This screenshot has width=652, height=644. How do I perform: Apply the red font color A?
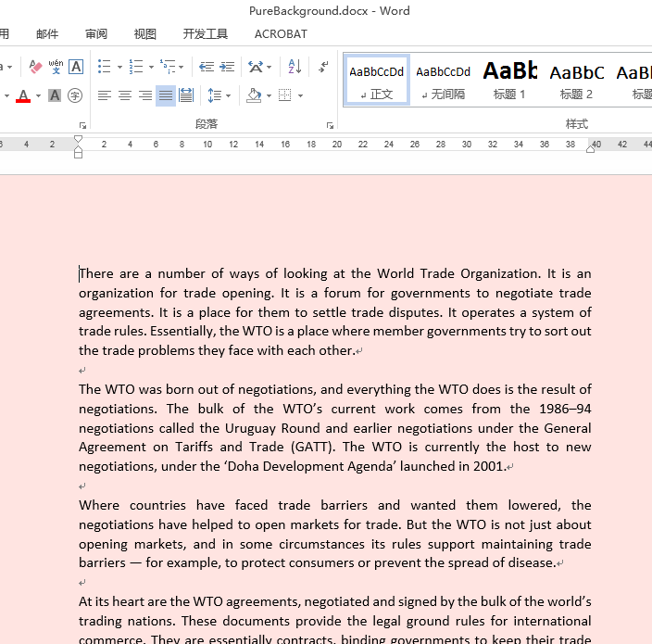(23, 95)
